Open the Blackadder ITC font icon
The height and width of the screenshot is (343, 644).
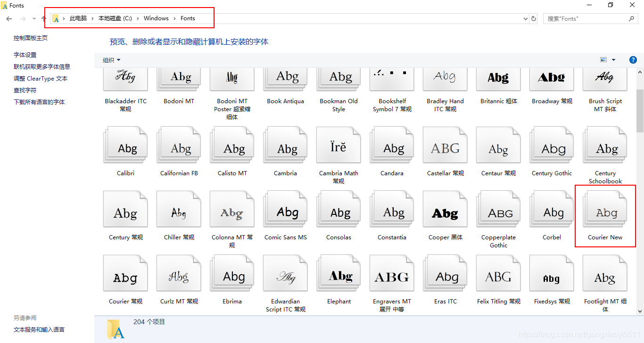tap(125, 79)
